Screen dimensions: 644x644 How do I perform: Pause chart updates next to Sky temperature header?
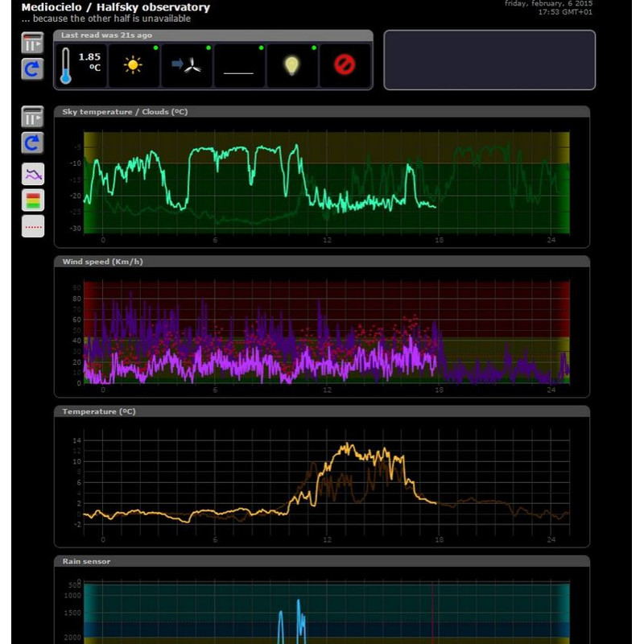[x=32, y=117]
